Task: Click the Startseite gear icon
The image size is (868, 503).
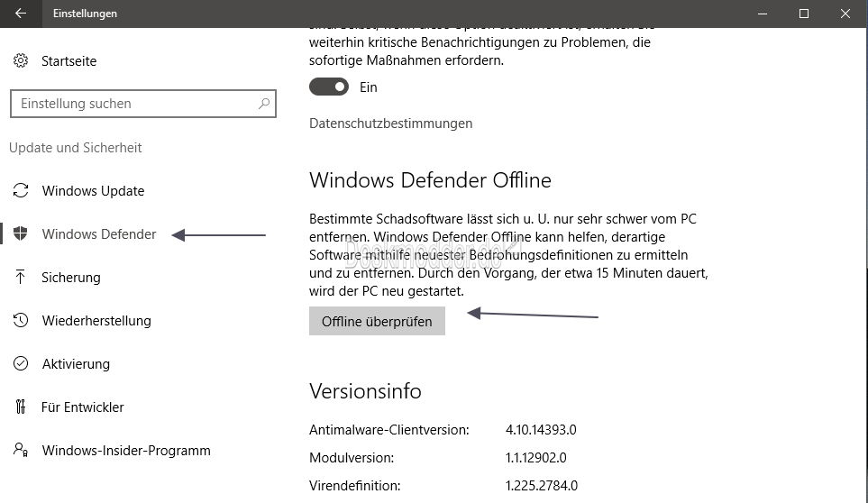Action: [21, 61]
